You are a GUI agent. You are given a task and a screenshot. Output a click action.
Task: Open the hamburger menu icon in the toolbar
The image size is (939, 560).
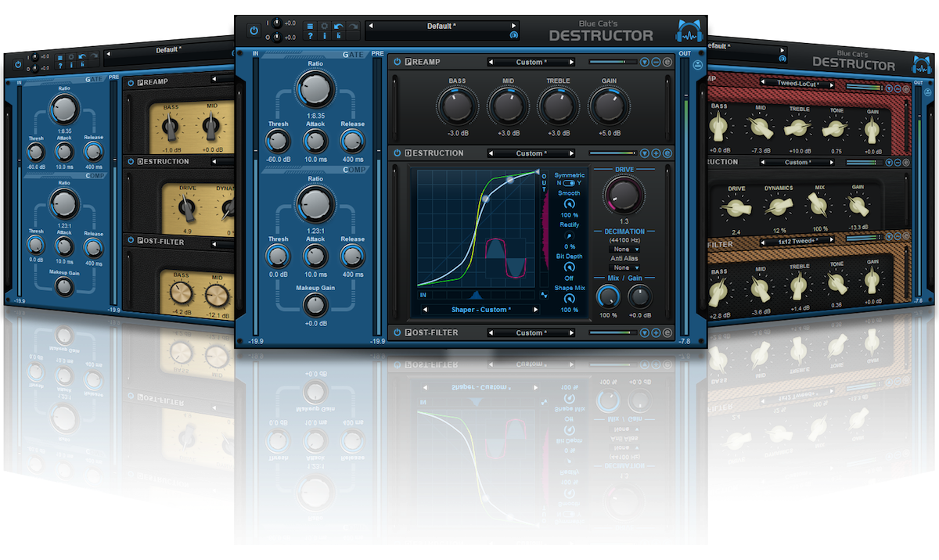click(311, 26)
